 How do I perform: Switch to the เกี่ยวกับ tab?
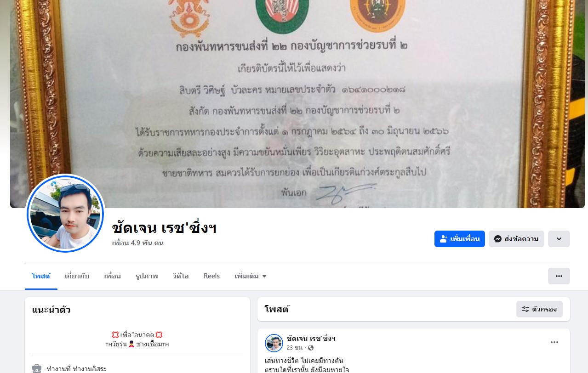[x=77, y=276]
